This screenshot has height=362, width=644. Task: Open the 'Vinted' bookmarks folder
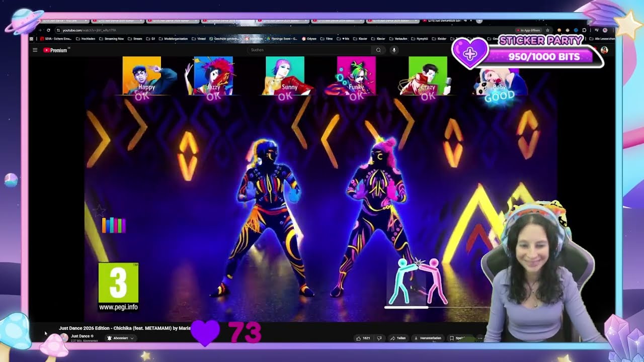coord(199,39)
